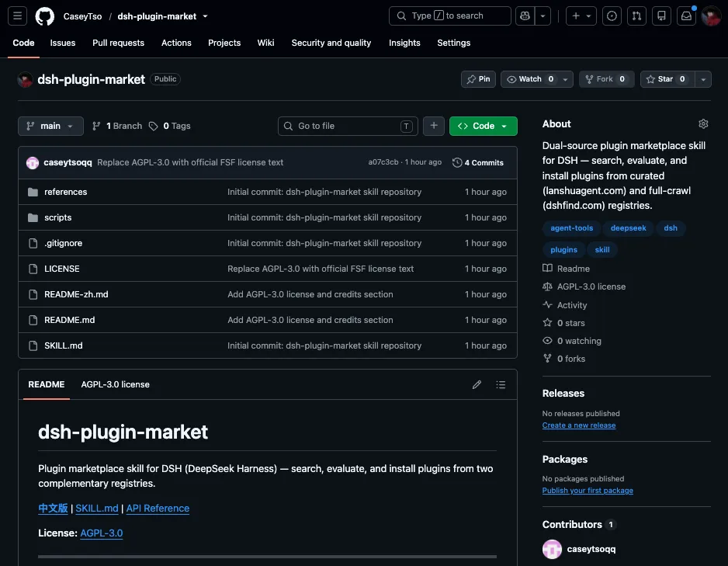Screen dimensions: 728x566
Task: View 0 forks list
Action: 564,359
